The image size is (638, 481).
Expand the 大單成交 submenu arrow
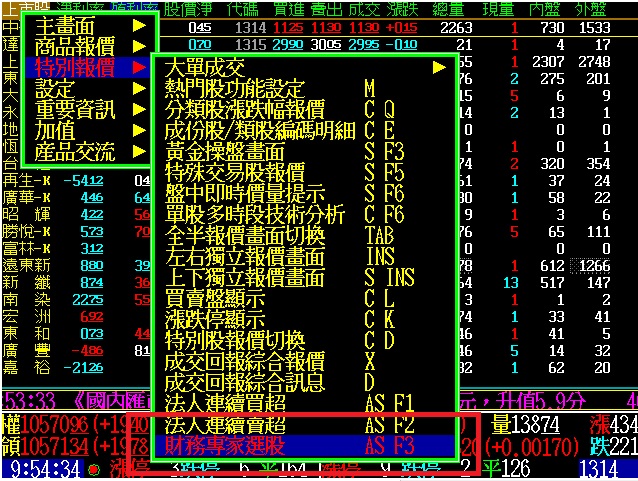coord(438,67)
